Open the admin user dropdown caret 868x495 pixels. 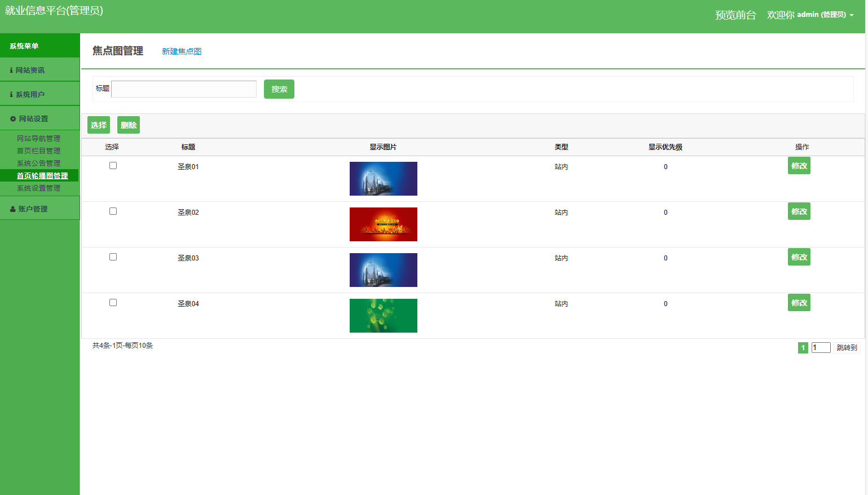tap(852, 15)
